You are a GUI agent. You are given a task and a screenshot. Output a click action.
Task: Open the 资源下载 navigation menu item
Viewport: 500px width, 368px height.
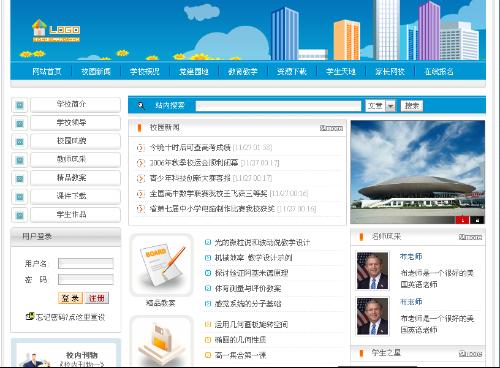click(x=292, y=71)
